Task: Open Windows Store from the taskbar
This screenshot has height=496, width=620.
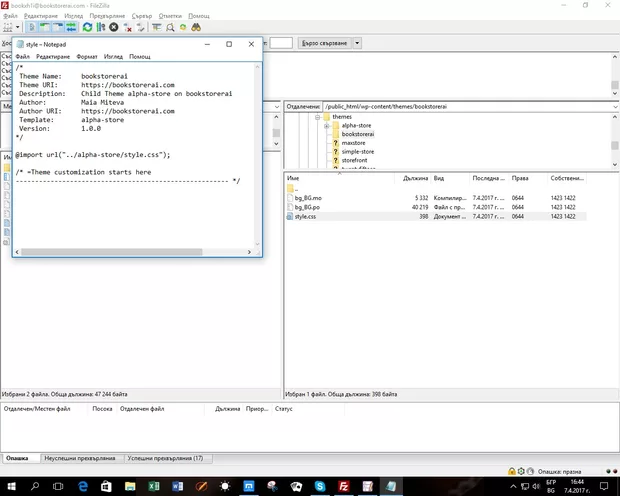Action: click(106, 486)
